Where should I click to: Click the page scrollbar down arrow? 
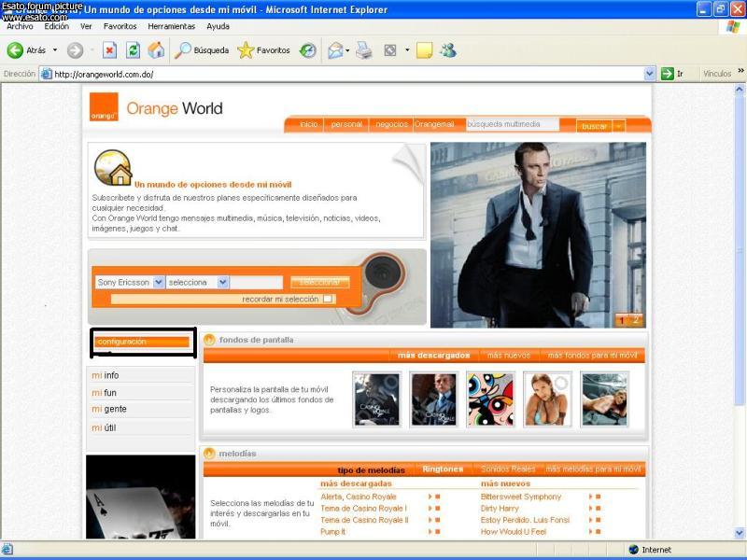click(740, 532)
